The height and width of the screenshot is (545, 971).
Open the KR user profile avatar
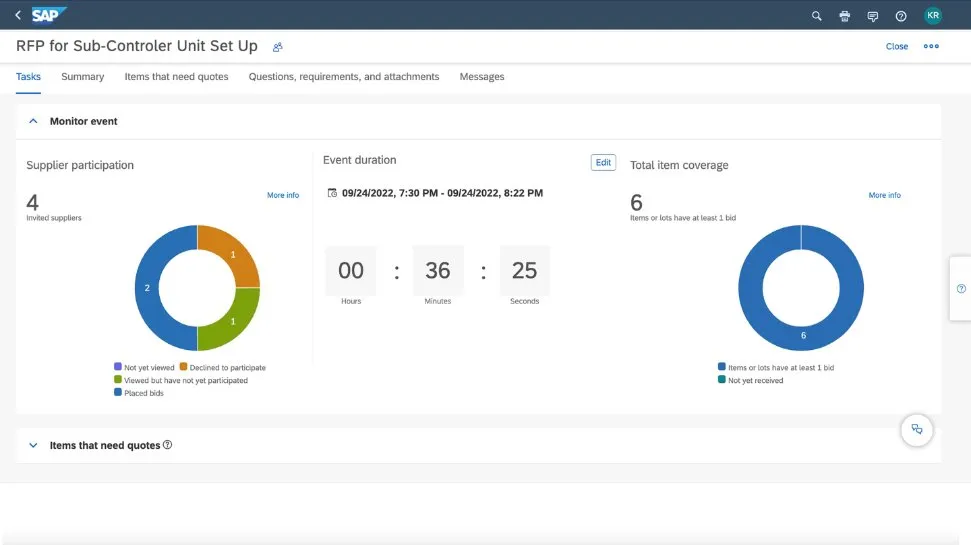pos(932,16)
